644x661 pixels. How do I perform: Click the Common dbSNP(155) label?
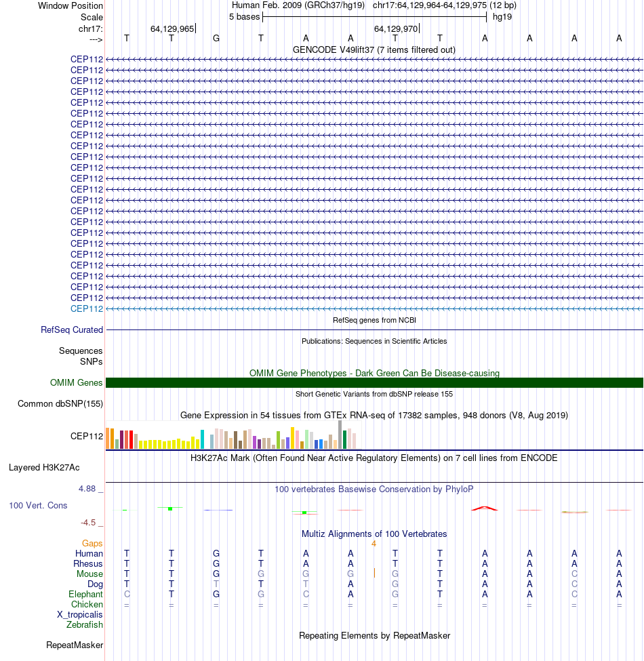(x=60, y=404)
